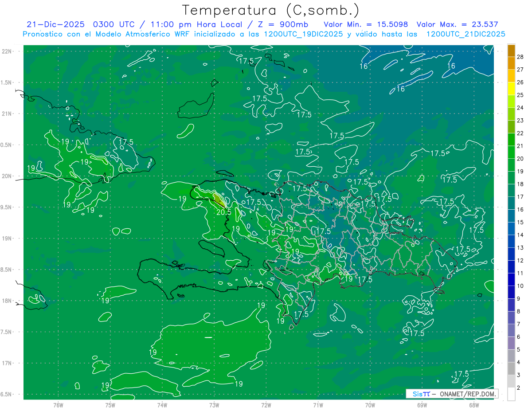Click the "74W" longitude axis label

click(162, 405)
